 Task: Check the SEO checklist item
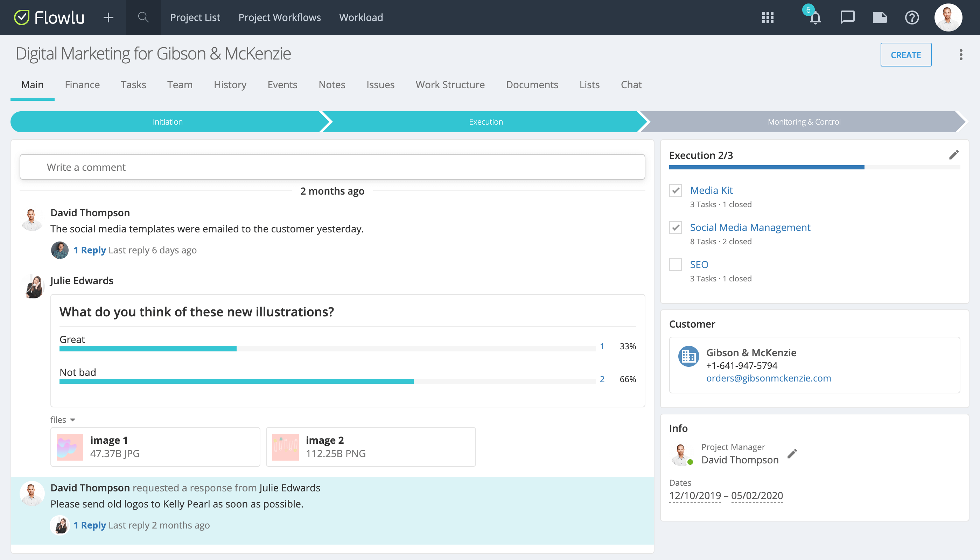[675, 265]
